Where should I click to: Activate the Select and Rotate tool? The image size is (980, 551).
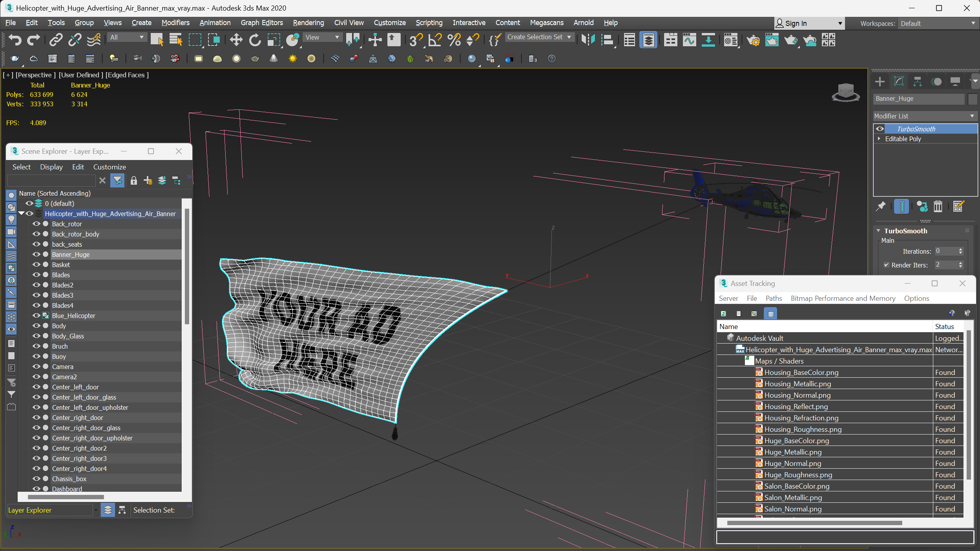pos(255,40)
